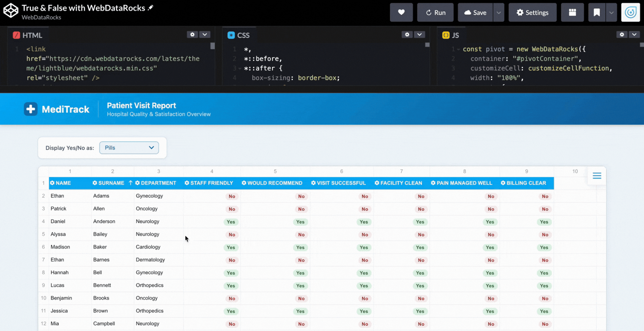Open the CSS editor settings gear
644x331 pixels.
407,34
